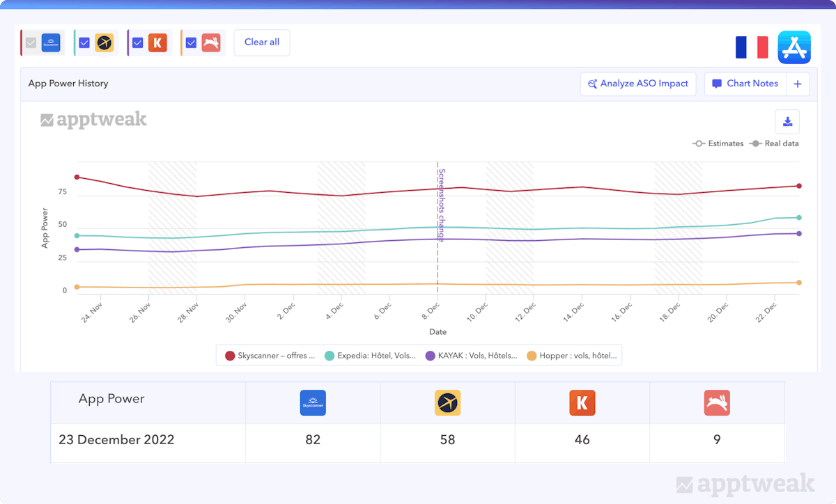
Task: Click the App Store icon
Action: 794,47
